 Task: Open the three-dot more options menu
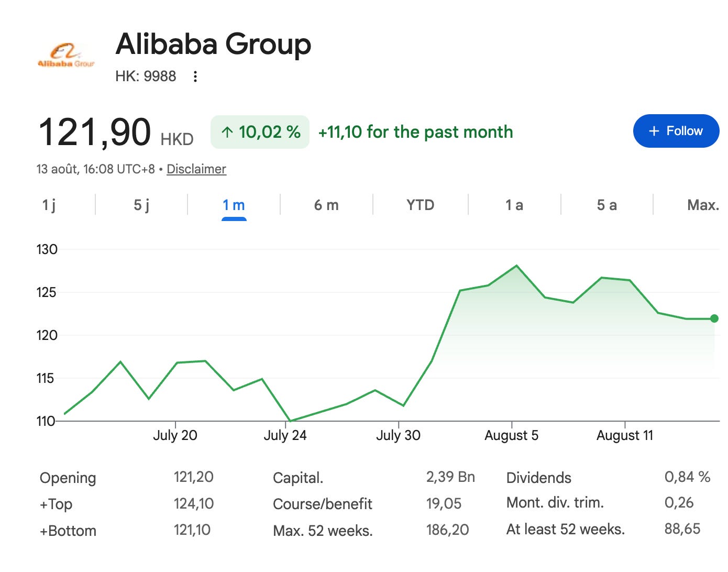click(x=195, y=76)
